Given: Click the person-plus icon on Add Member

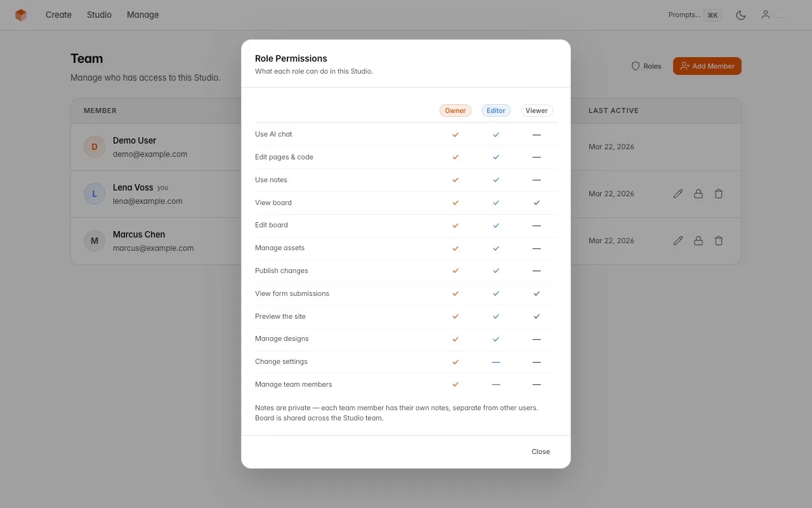Looking at the screenshot, I should [x=685, y=65].
